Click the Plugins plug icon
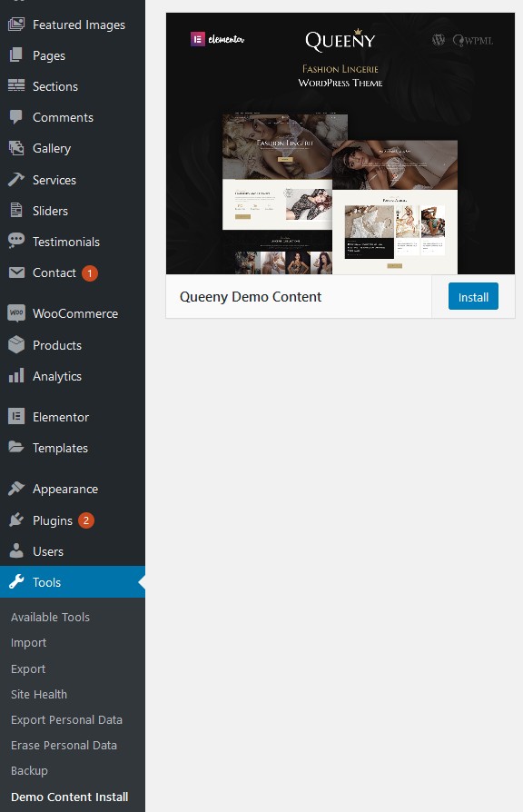Screen dimensions: 523x812 click(16, 520)
